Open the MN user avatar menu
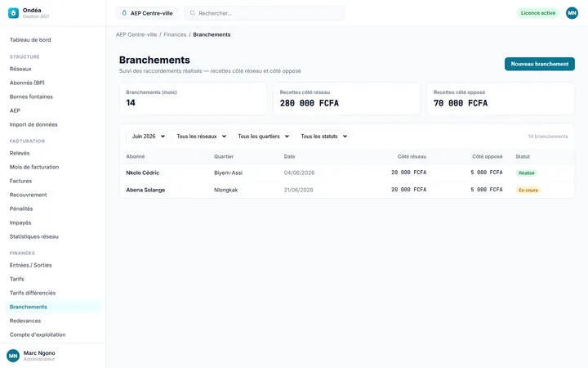This screenshot has height=368, width=588. click(x=572, y=13)
